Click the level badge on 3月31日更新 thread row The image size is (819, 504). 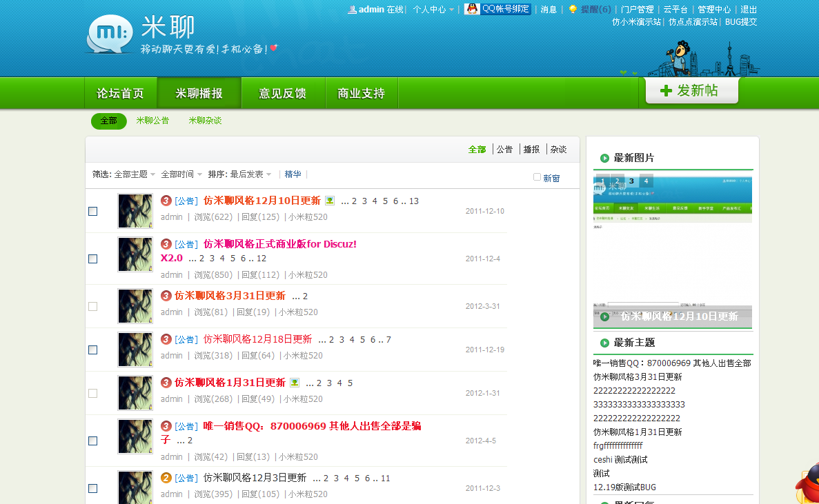166,296
